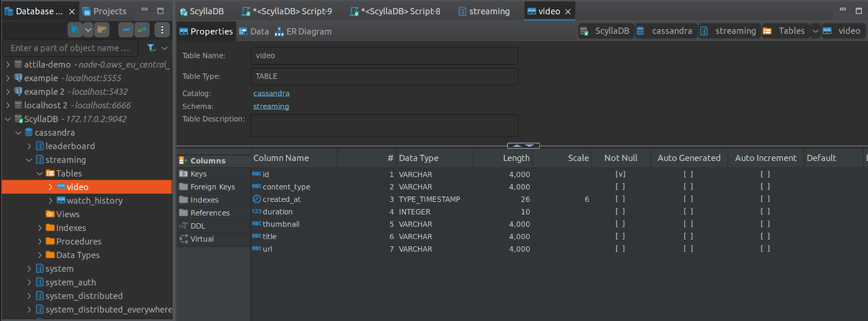Screen dimensions: 868x321
Task: Select TYPE_TIMESTAMP data type cell
Action: [430, 199]
